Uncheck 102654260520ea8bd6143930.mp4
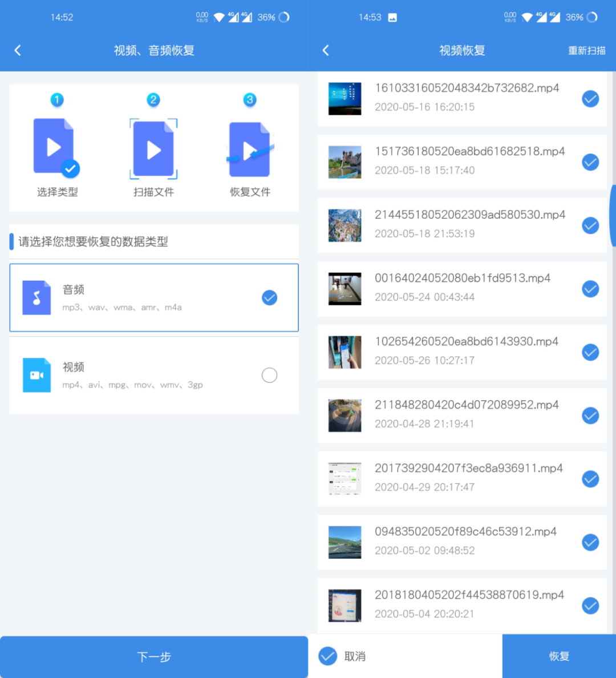The width and height of the screenshot is (616, 678). (590, 352)
